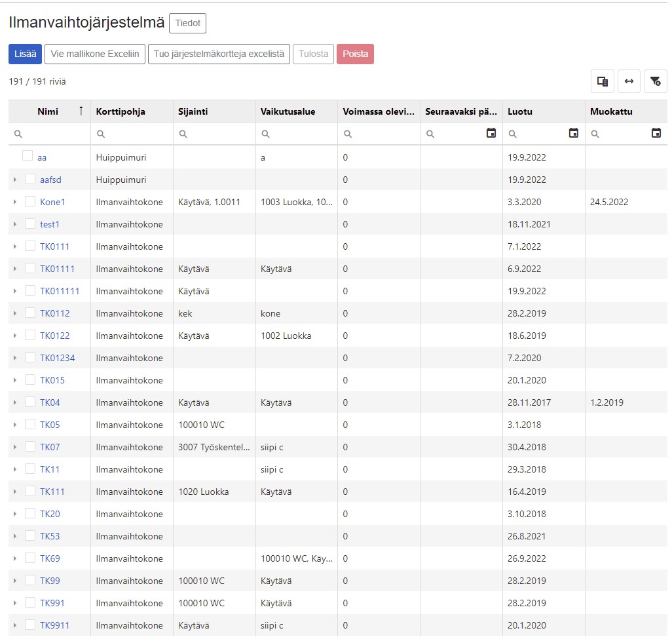Click the search icon in Nimi filter

[x=18, y=134]
